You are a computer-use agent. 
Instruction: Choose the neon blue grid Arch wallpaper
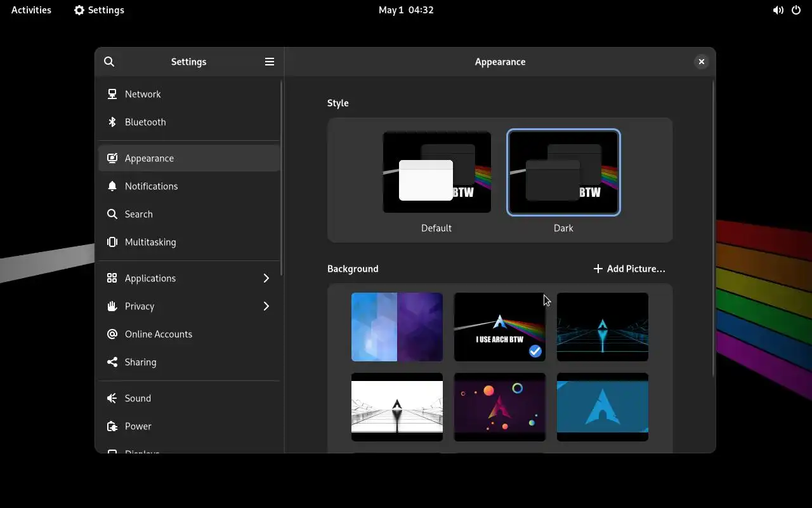(603, 327)
